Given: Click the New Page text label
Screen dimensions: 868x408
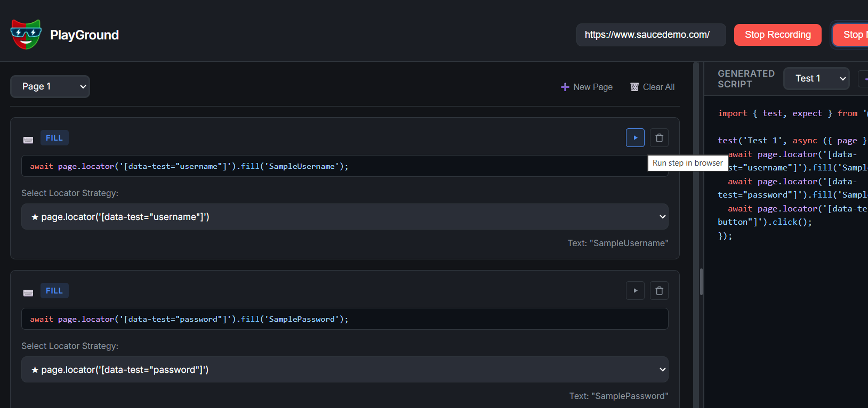Looking at the screenshot, I should pyautogui.click(x=593, y=87).
